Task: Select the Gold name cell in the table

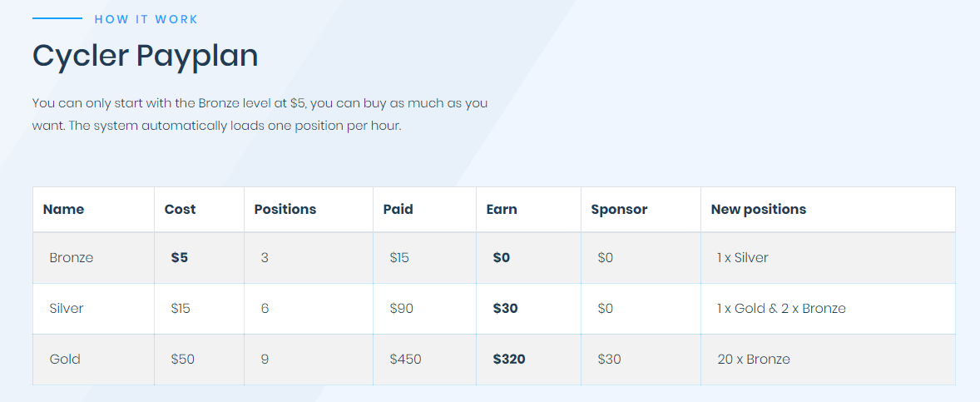Action: [65, 360]
